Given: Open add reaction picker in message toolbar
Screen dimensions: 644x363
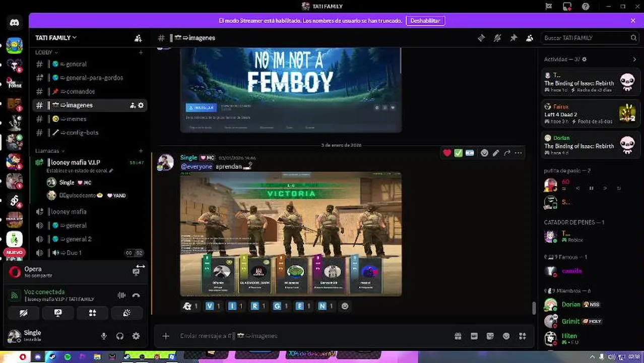Looking at the screenshot, I should [x=484, y=153].
